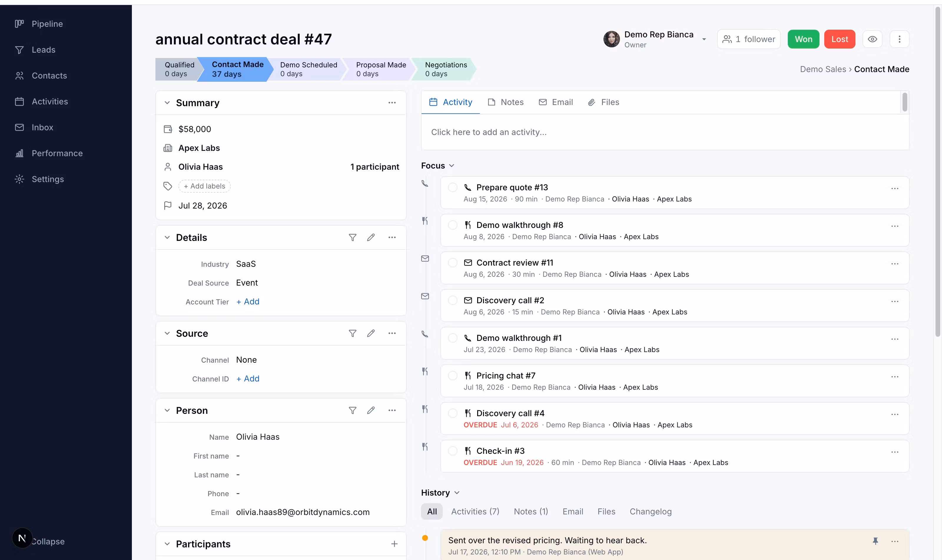Mark Prepare quote #13 as done
The image size is (942, 560).
[452, 188]
